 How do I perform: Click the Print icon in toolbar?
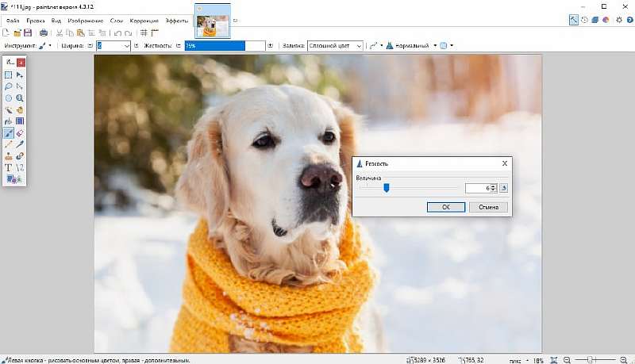[44, 33]
